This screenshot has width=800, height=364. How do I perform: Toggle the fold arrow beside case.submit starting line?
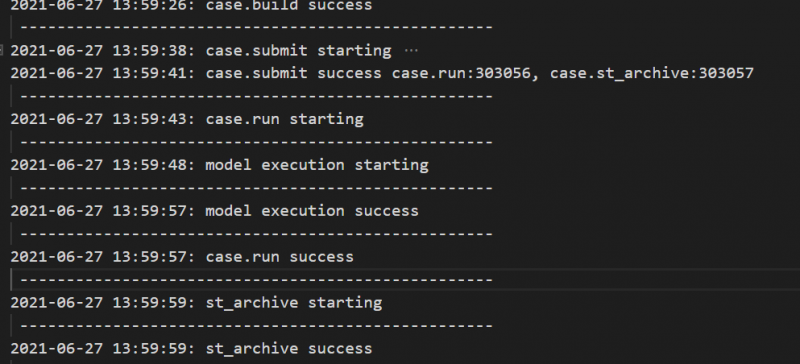point(2,50)
